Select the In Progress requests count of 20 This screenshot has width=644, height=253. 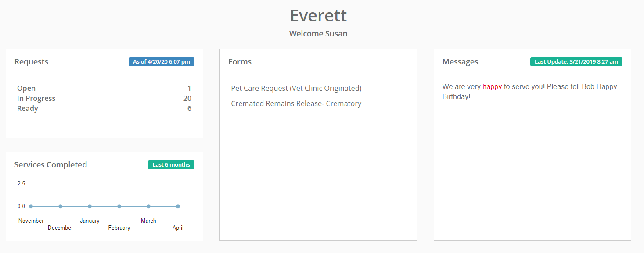(187, 98)
